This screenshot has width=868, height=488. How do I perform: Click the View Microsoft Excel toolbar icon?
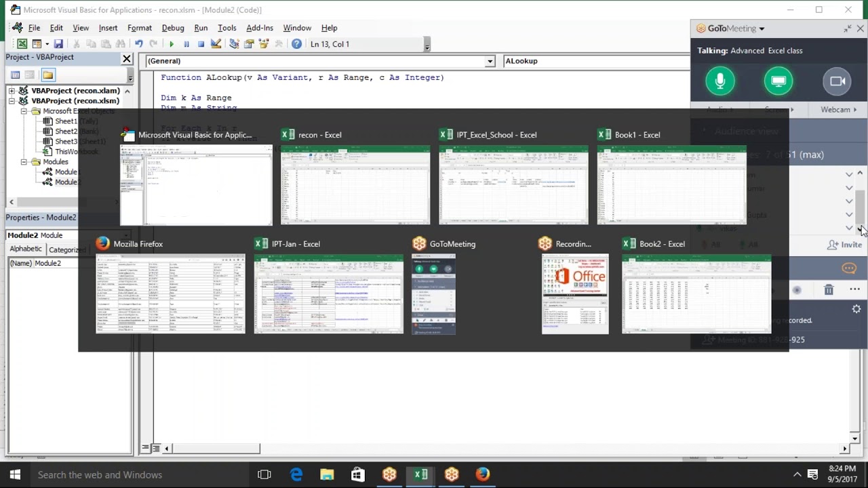pos(22,44)
